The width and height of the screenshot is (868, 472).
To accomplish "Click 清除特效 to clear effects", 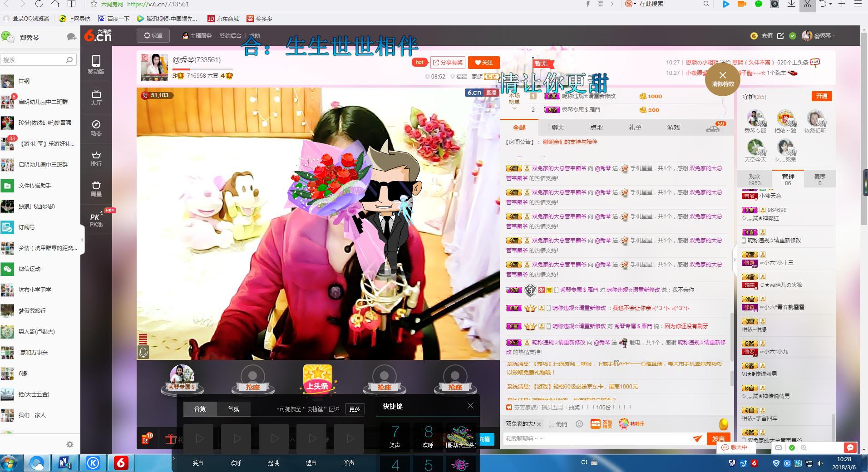I will click(723, 79).
